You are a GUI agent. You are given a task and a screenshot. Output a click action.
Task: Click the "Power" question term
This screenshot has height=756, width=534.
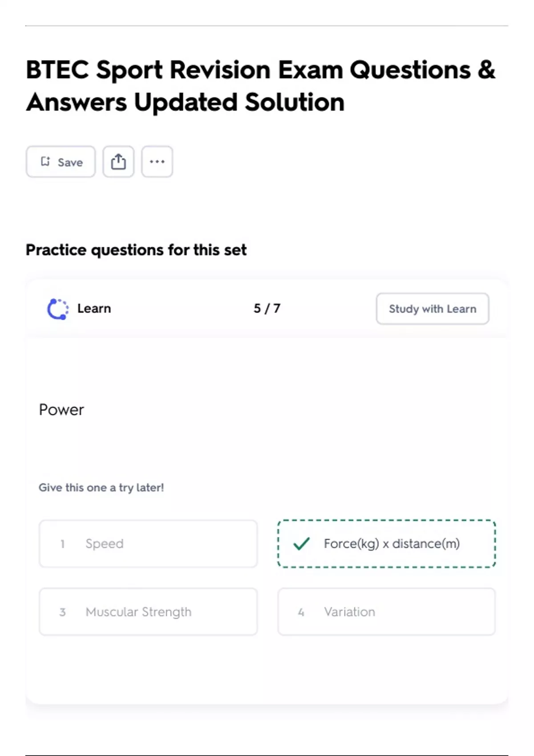tap(61, 410)
